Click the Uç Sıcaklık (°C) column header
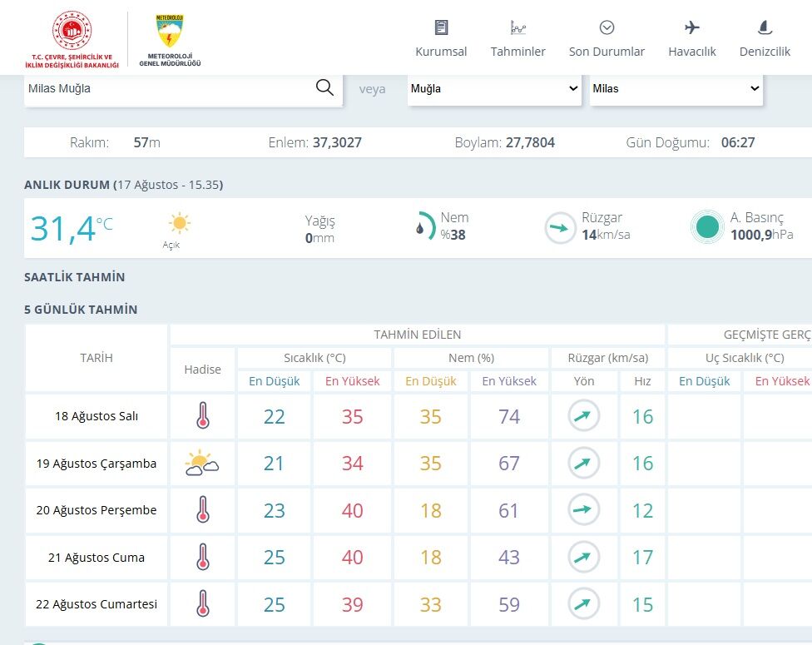 (x=745, y=358)
